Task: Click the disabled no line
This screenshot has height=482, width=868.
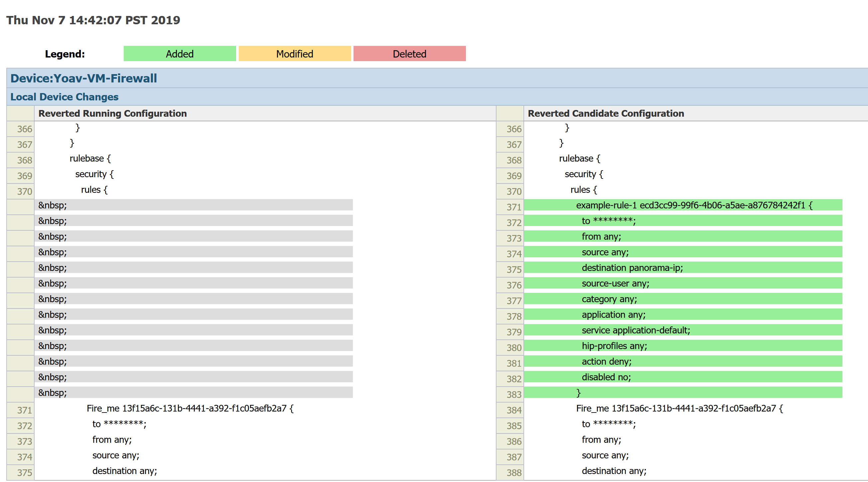Action: 606,377
